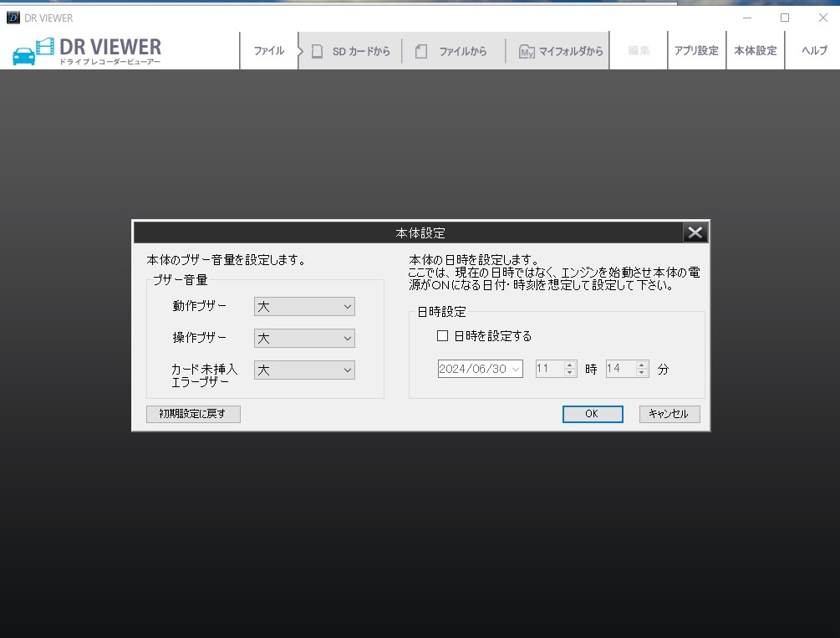Click the 初期設定に戻す button
Screen dimensions: 840x638
pos(193,414)
